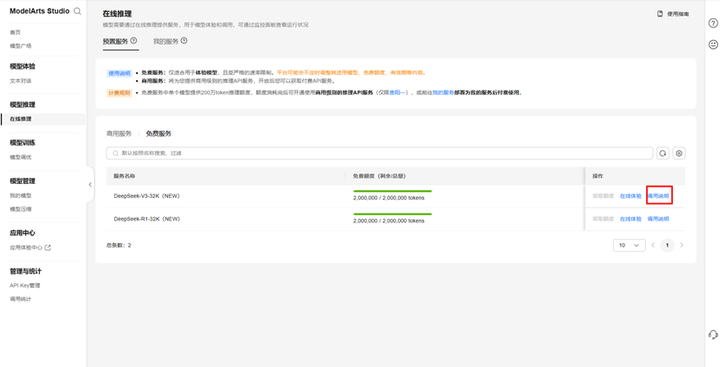Click 领取额度 for DeepSeek-V3-32K

603,196
